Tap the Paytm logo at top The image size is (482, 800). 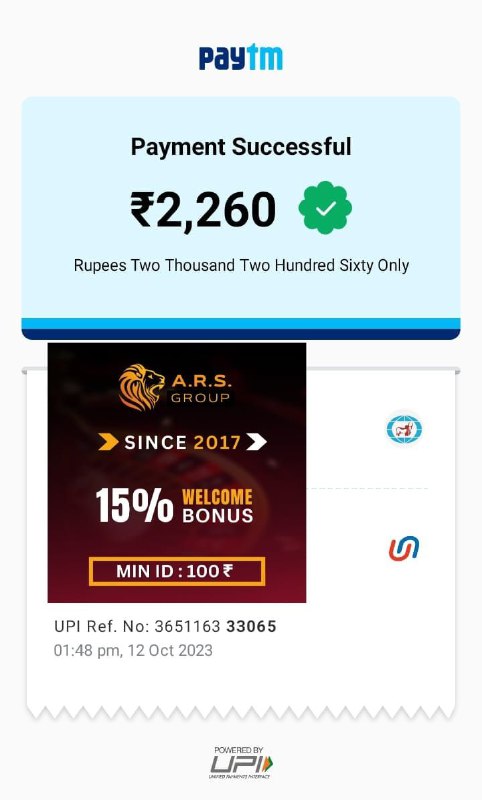click(240, 58)
